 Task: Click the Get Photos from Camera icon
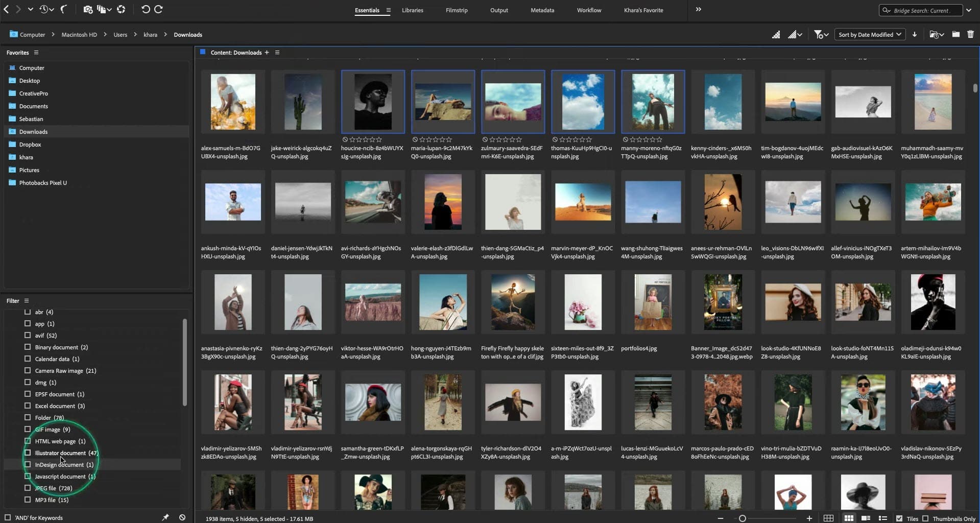88,9
